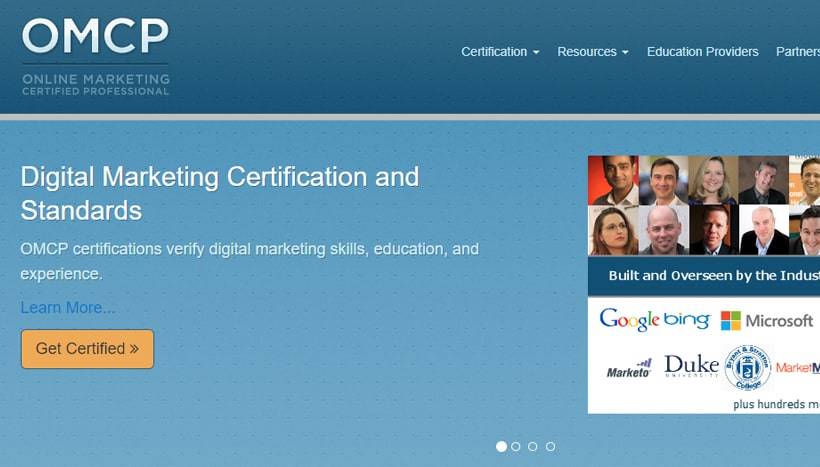Open the Partners menu item
This screenshot has height=467, width=820.
point(797,52)
